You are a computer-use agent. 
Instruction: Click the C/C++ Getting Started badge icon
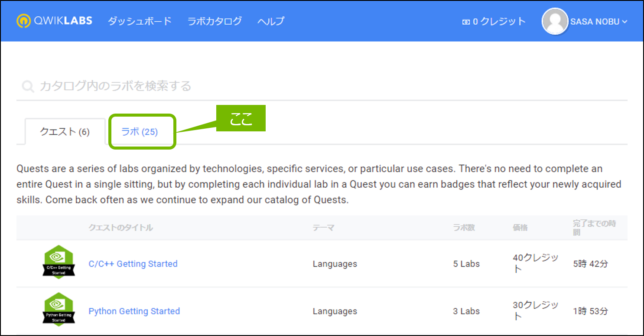[x=59, y=262]
